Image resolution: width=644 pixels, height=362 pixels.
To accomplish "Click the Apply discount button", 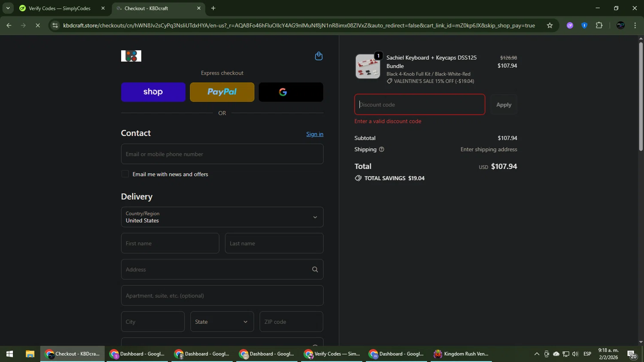I will point(504,105).
